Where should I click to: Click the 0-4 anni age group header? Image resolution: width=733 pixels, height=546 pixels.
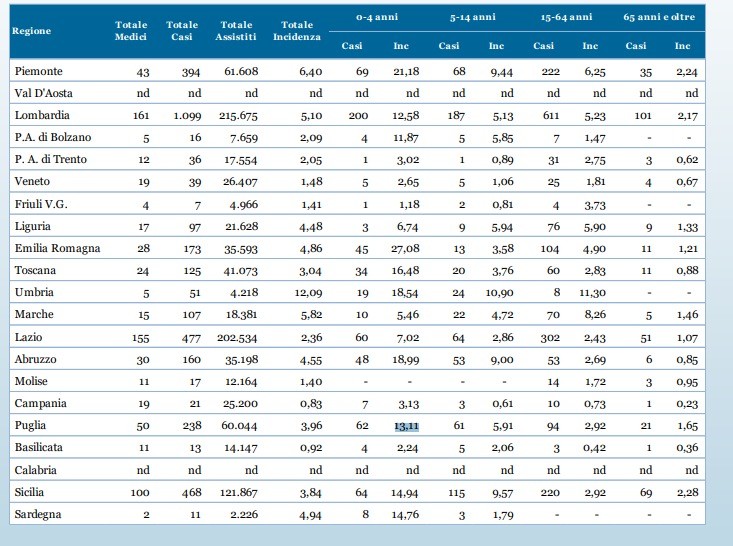pos(377,17)
